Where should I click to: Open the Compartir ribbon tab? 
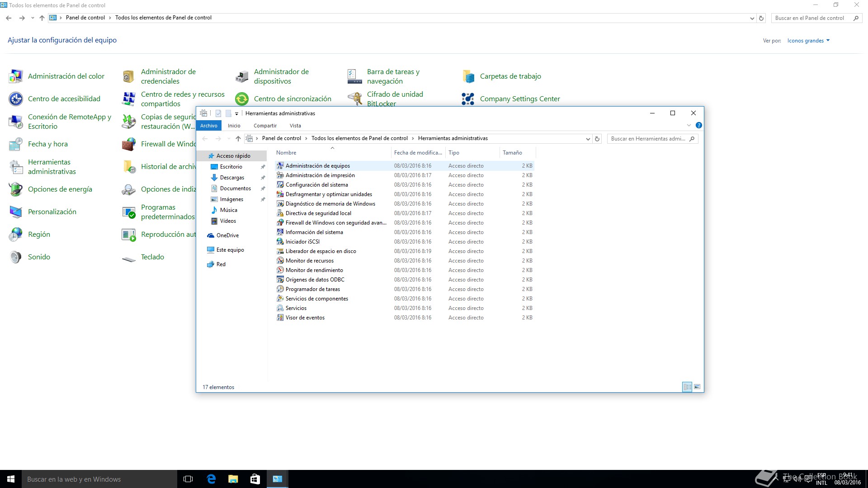265,126
